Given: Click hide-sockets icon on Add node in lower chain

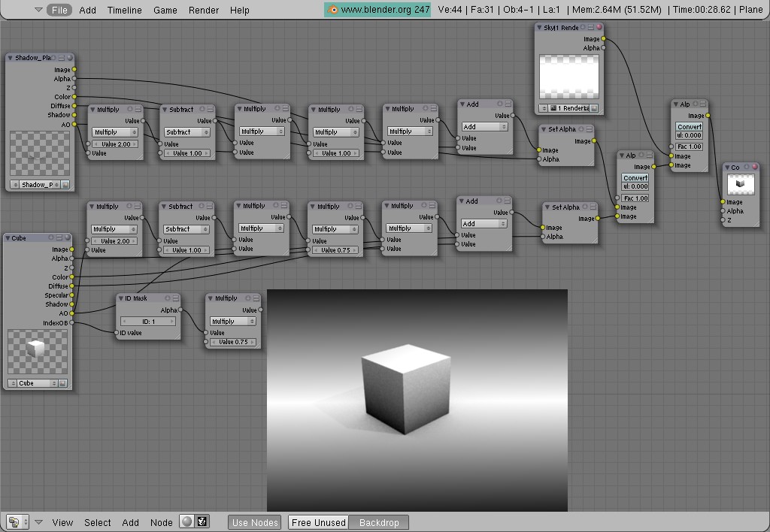Looking at the screenshot, I should coord(499,201).
